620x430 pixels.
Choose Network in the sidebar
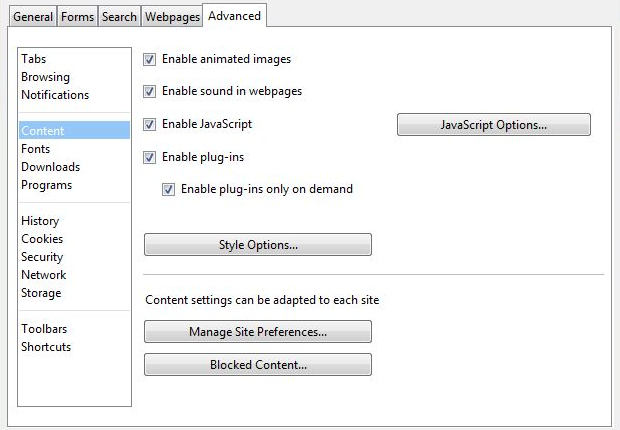tap(74, 275)
